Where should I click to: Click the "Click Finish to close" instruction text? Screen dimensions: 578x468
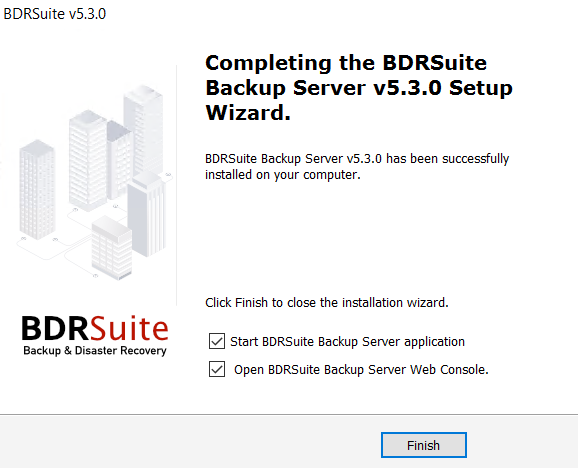tap(327, 303)
